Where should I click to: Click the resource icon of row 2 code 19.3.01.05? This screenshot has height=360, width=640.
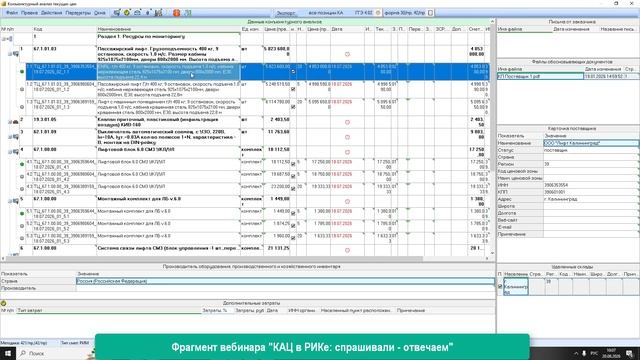pyautogui.click(x=16, y=122)
